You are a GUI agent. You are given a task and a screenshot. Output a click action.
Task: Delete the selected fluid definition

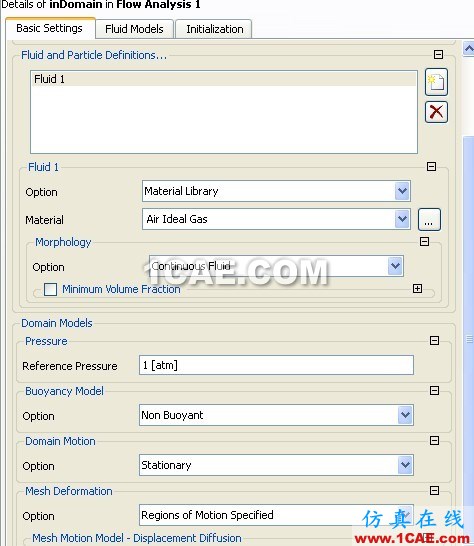(x=436, y=112)
